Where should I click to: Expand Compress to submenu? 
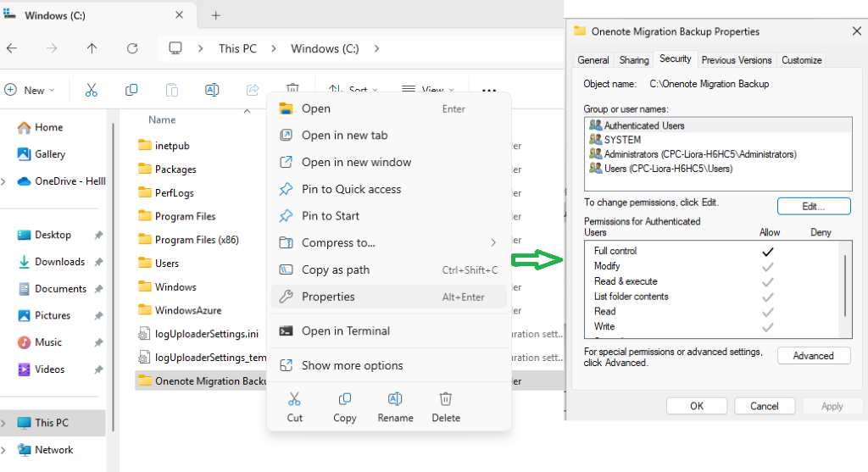point(492,242)
